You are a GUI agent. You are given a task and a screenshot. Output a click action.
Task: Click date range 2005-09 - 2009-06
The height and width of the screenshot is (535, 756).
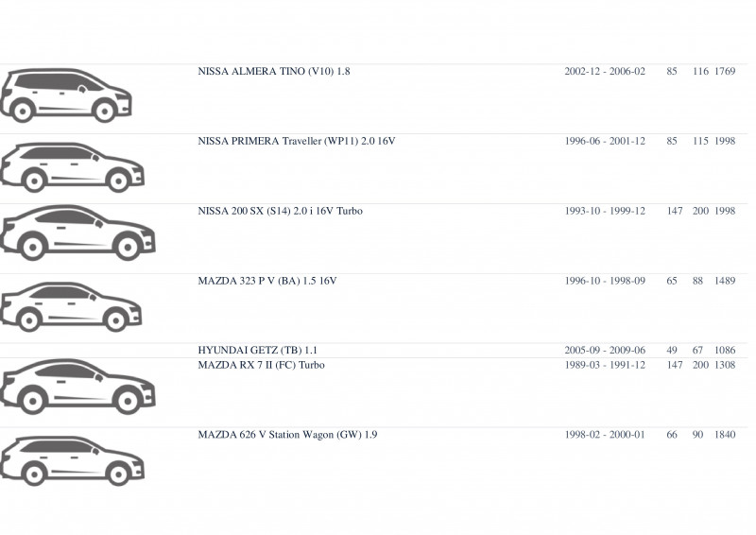[605, 351]
